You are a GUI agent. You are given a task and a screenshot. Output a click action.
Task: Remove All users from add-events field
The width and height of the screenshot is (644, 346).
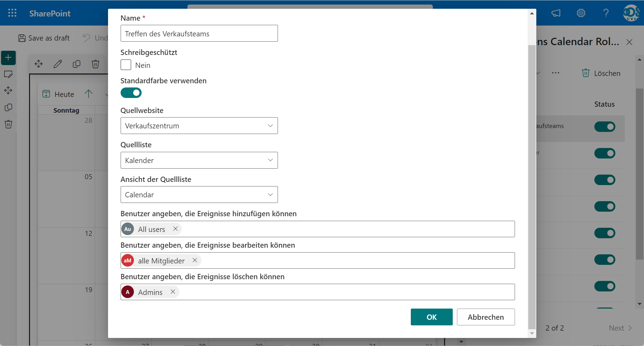176,229
